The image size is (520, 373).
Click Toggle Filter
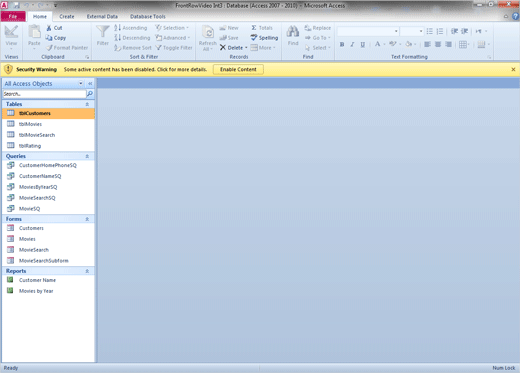174,48
